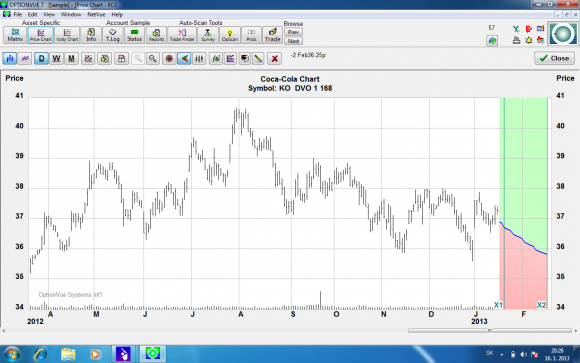
Task: Browse to the Prev asset
Action: click(293, 32)
